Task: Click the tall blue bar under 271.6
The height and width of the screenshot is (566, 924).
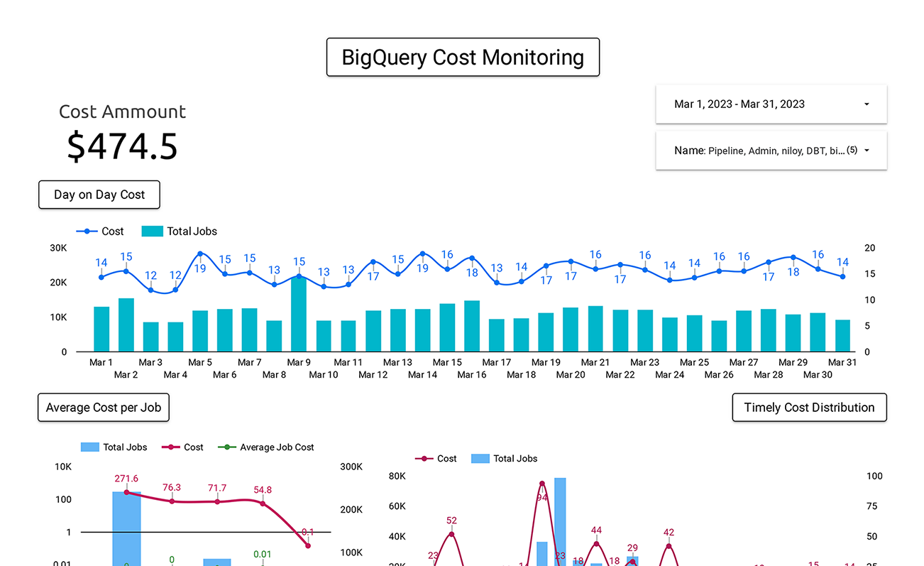Action: [x=126, y=528]
